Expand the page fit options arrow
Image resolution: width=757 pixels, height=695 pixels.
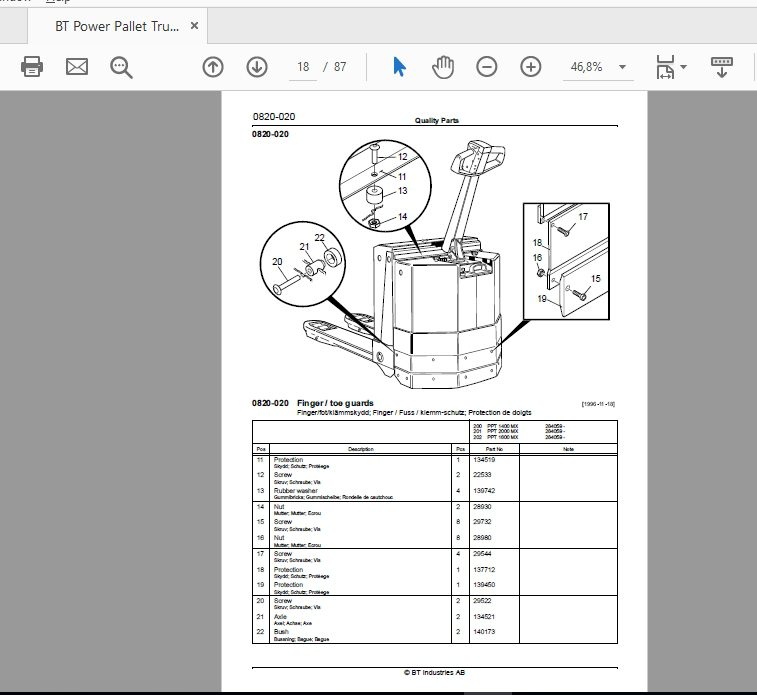click(x=684, y=67)
